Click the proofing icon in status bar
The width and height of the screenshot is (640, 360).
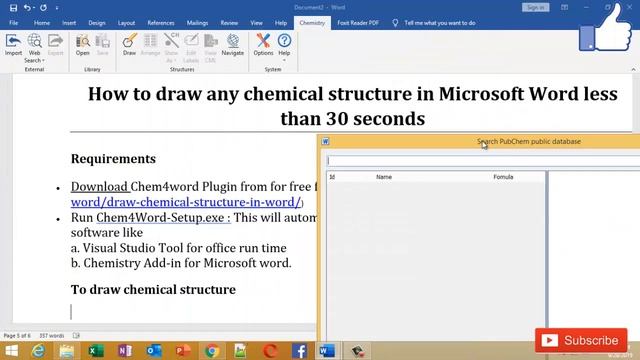coord(76,336)
